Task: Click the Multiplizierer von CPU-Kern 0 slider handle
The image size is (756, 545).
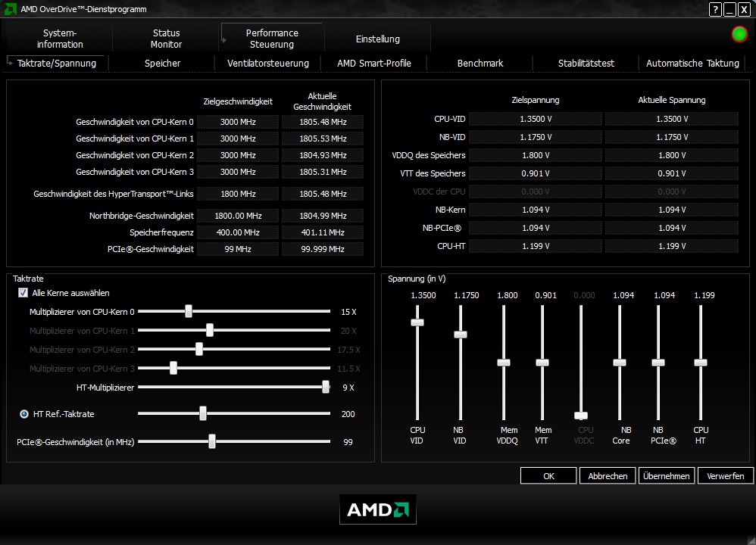Action: click(x=189, y=311)
